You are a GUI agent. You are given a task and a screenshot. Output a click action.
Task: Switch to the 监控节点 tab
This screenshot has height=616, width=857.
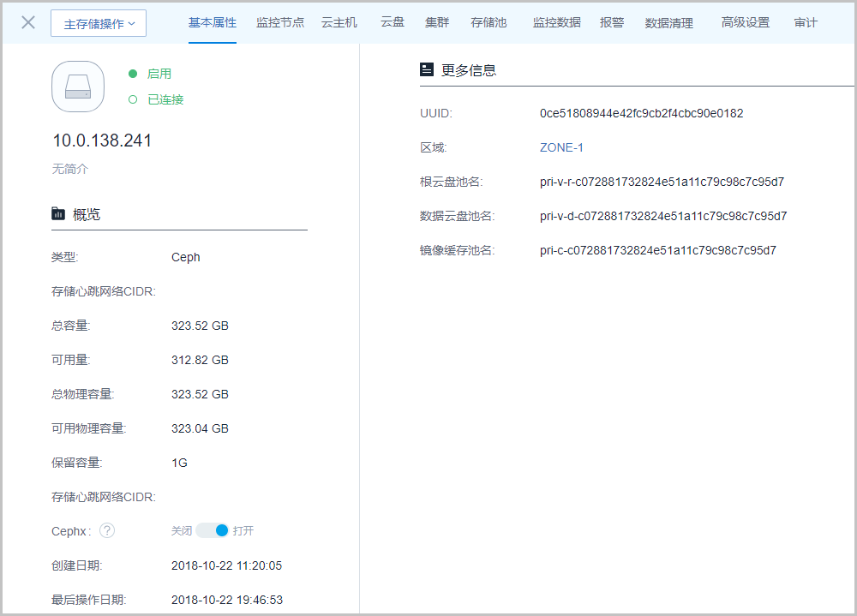point(280,23)
